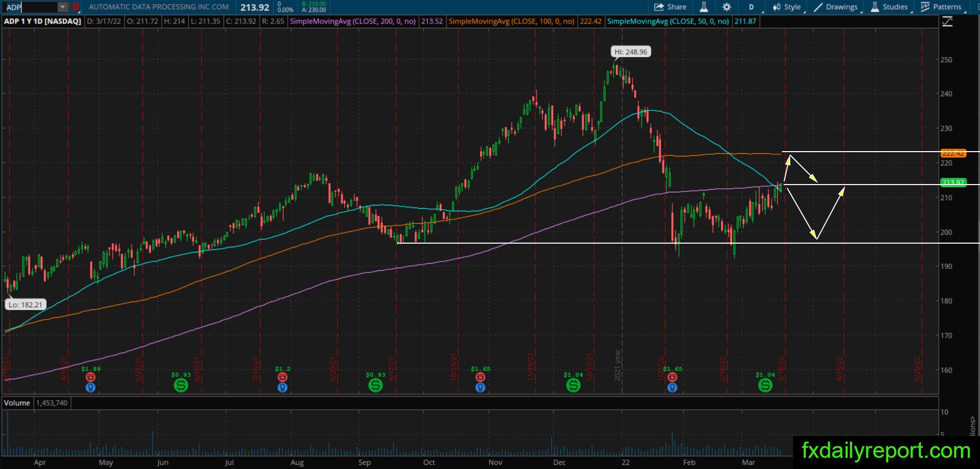
Task: Click the June $0.93 green dividend icon
Action: 181,385
